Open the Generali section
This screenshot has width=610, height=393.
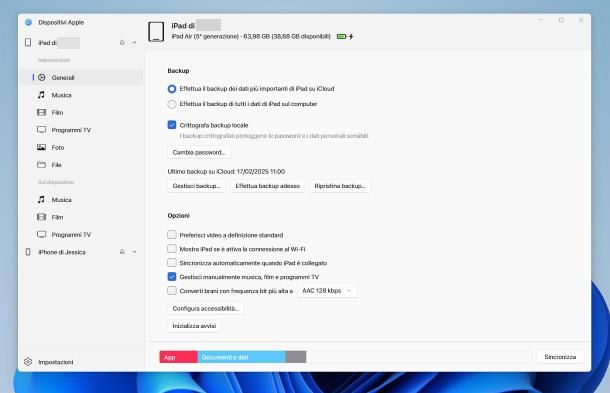pyautogui.click(x=82, y=77)
